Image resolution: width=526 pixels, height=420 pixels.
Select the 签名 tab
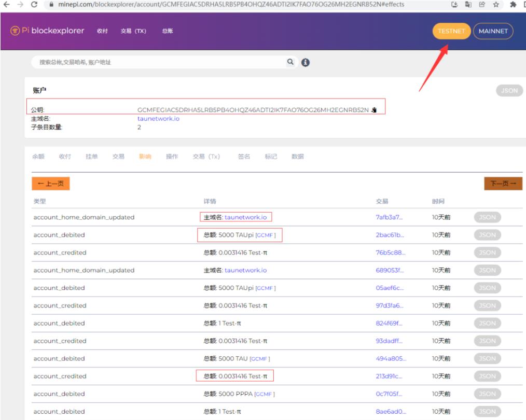(x=244, y=156)
